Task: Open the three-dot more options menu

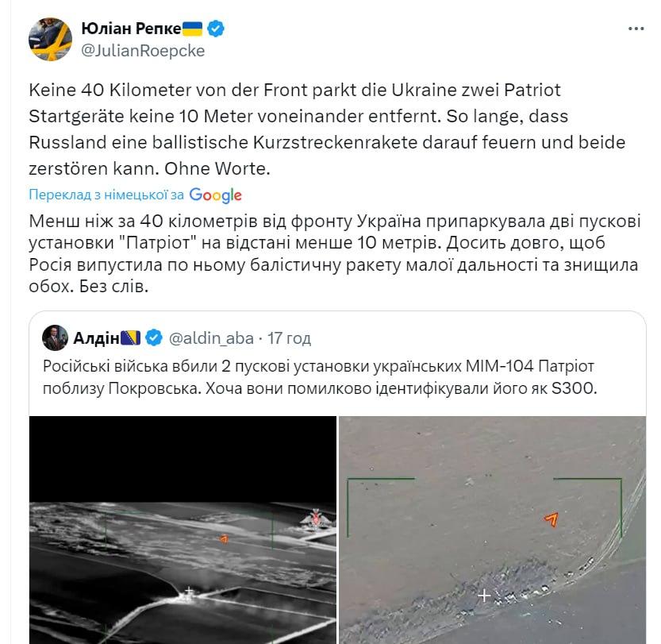Action: coord(636,29)
